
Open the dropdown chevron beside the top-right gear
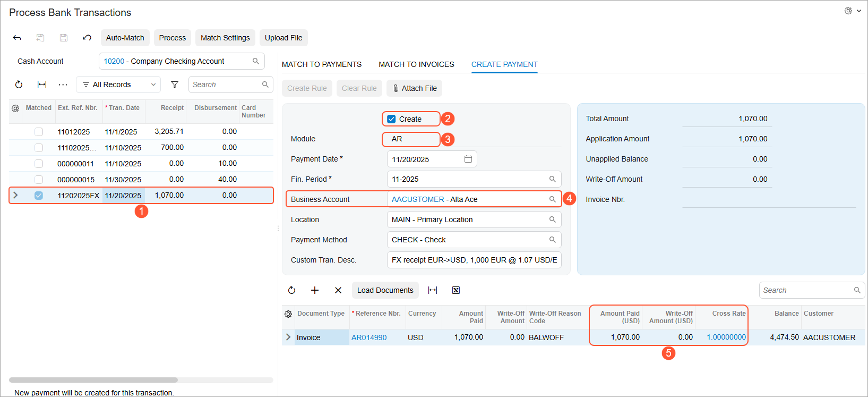[x=859, y=11]
